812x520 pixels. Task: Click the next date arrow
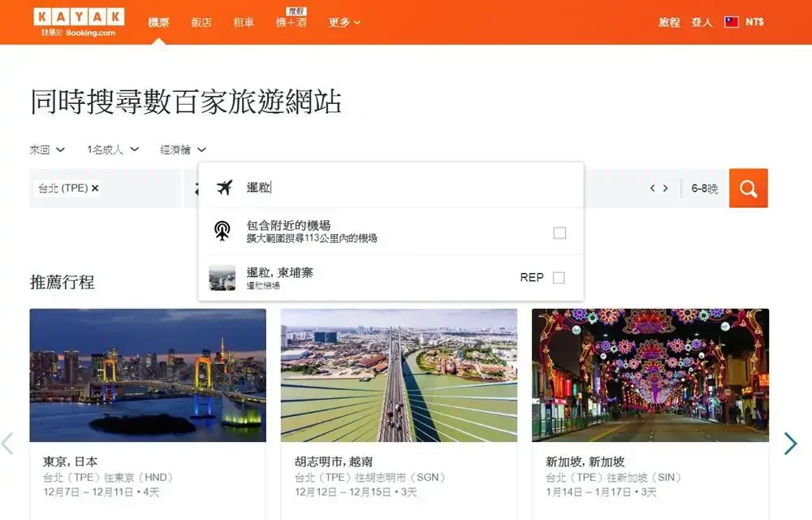(x=666, y=188)
